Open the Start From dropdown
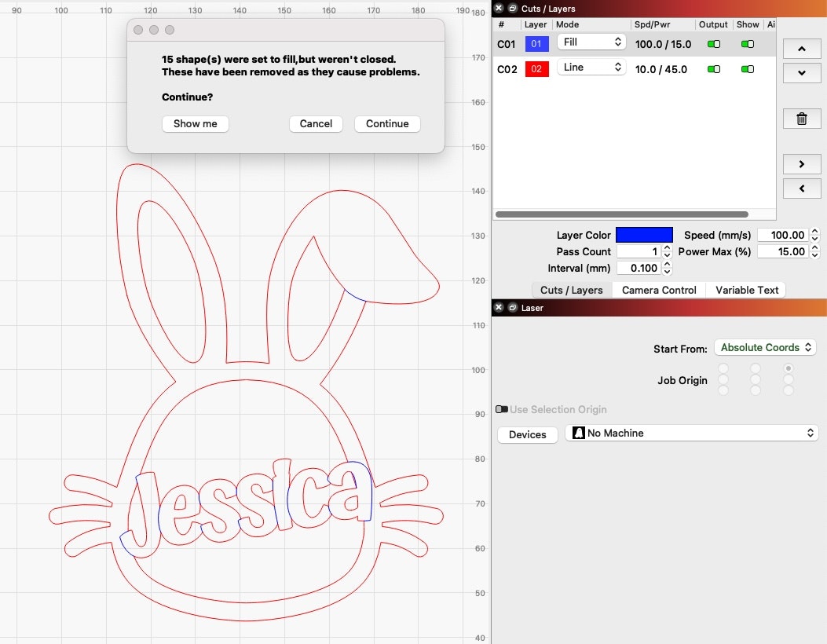Viewport: 827px width, 644px height. click(x=764, y=347)
